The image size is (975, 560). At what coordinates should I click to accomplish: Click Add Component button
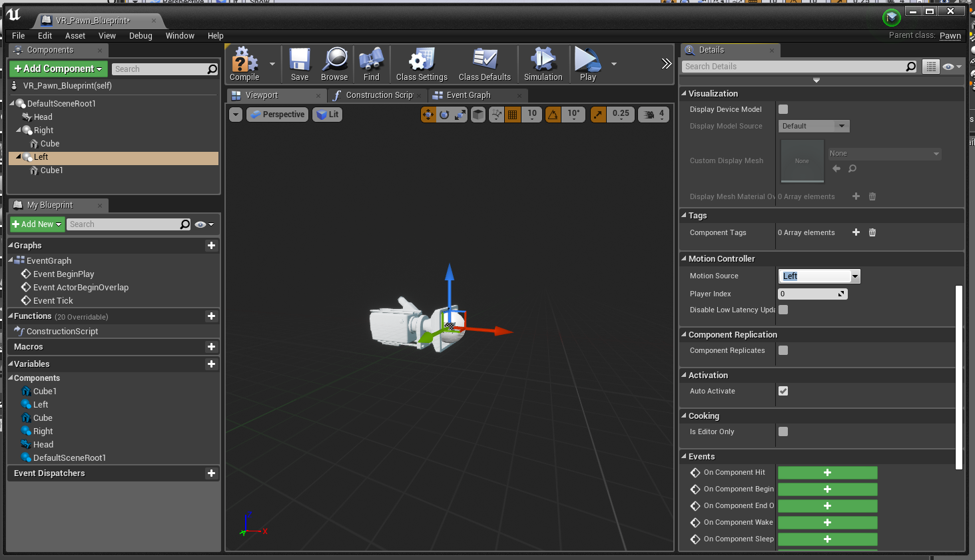(58, 69)
